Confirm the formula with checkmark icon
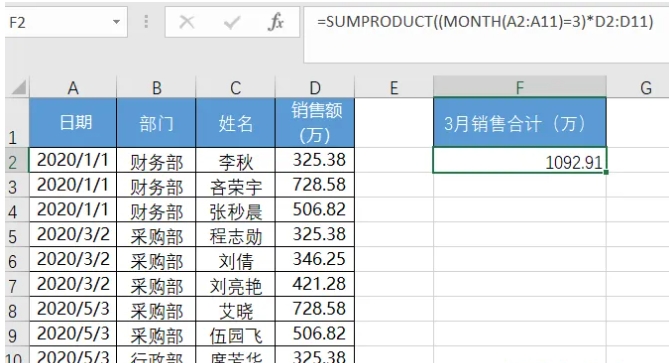This screenshot has height=363, width=669. coord(232,22)
